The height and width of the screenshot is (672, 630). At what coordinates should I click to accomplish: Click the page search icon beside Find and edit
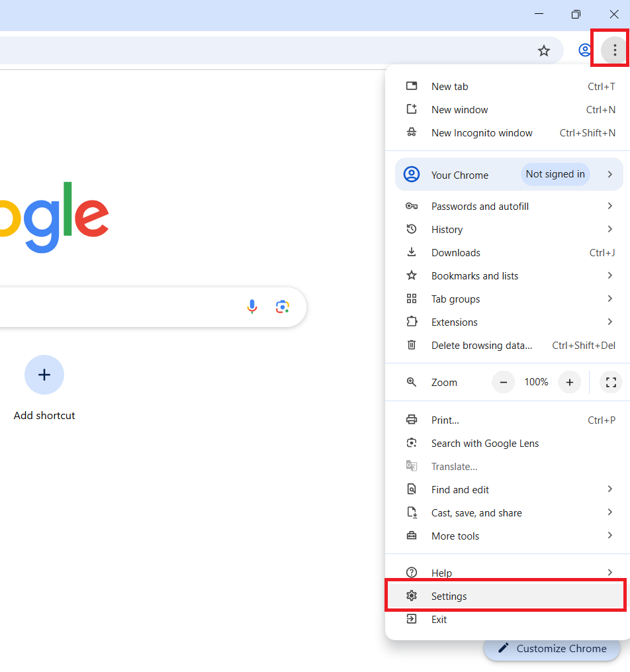411,489
